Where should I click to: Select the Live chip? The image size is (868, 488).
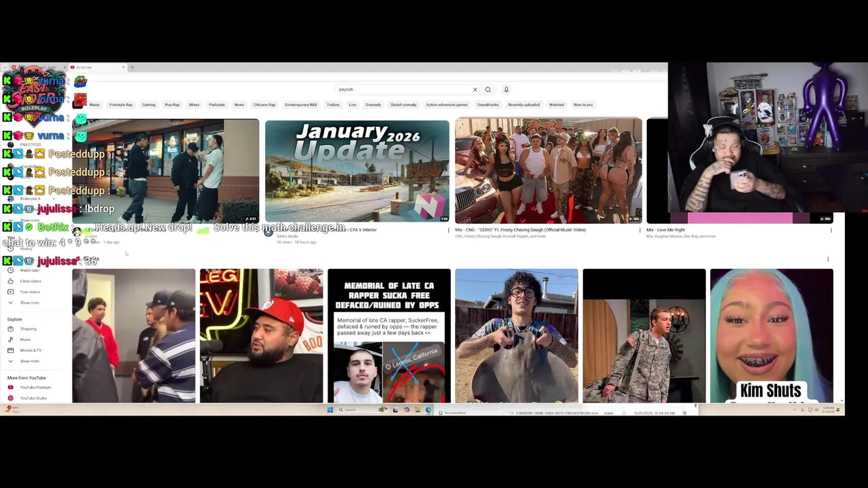point(353,105)
